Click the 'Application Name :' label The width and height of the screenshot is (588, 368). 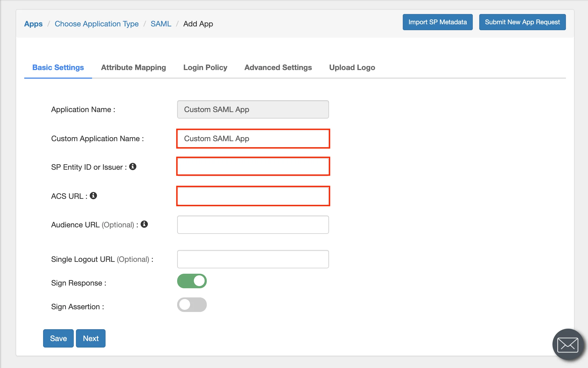point(83,109)
